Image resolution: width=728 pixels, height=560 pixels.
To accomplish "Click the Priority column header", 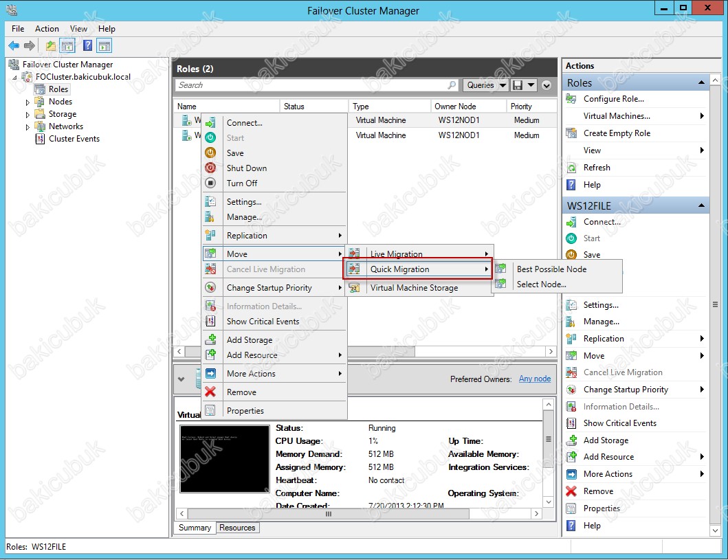I will click(531, 107).
